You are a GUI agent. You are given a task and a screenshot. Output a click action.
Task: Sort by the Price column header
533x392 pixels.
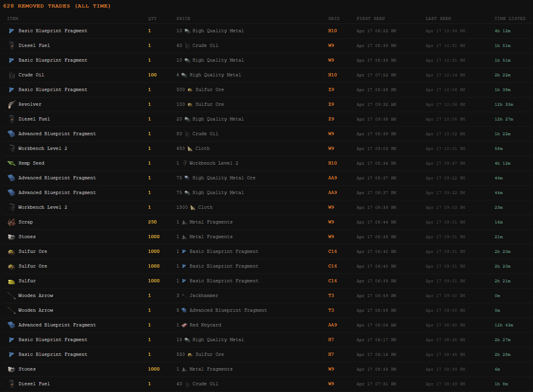184,19
